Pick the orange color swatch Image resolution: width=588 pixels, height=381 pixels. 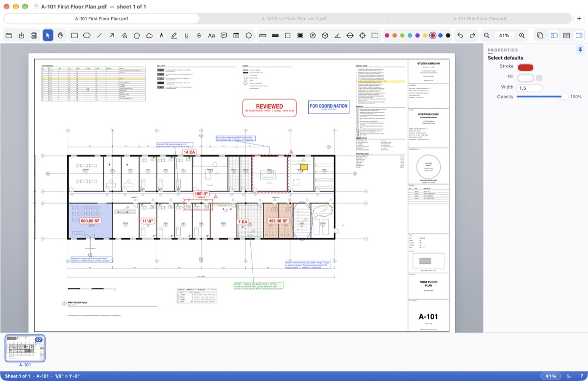point(394,35)
